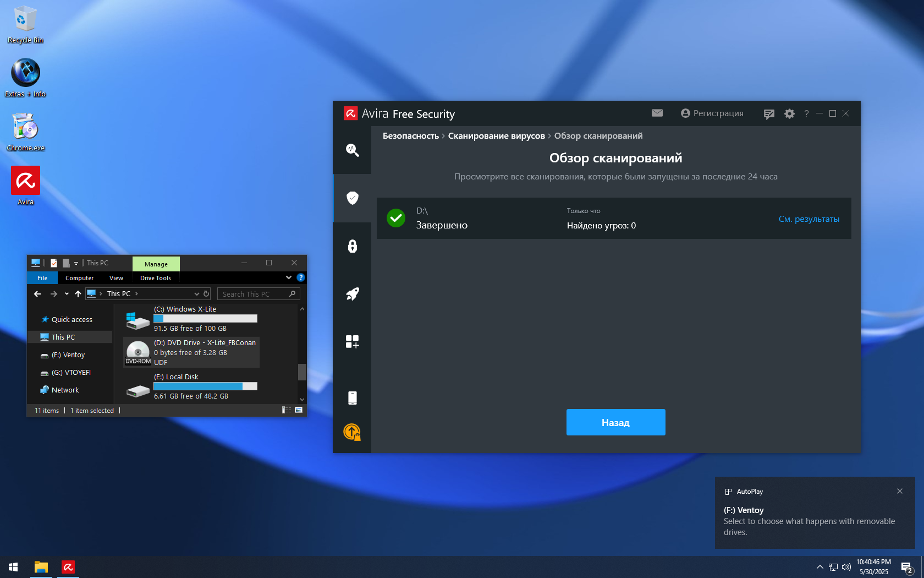Image resolution: width=924 pixels, height=578 pixels.
Task: Open the File tab in File Explorer
Action: click(42, 278)
